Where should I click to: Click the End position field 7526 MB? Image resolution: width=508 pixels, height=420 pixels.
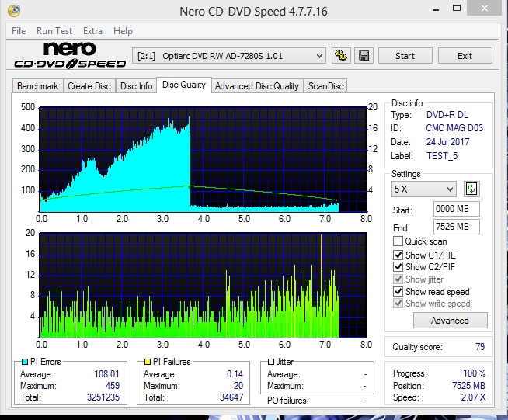456,227
